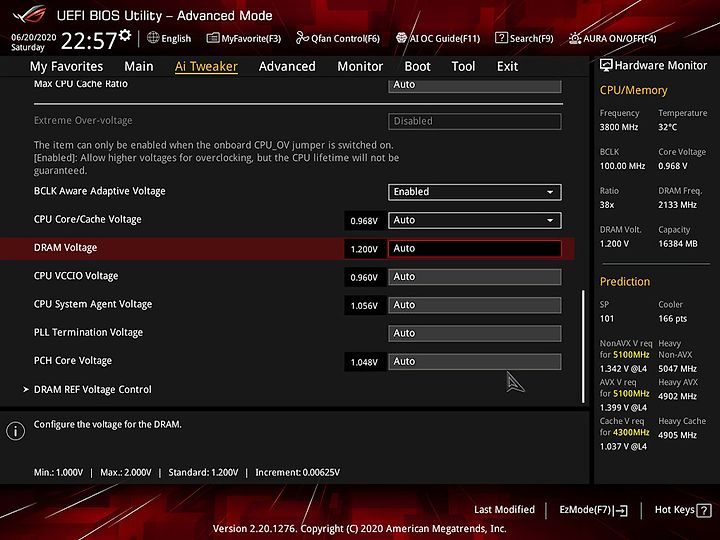Viewport: 720px width, 540px height.
Task: Open BCLK Aware Adaptive Voltage dropdown
Action: [x=474, y=192]
